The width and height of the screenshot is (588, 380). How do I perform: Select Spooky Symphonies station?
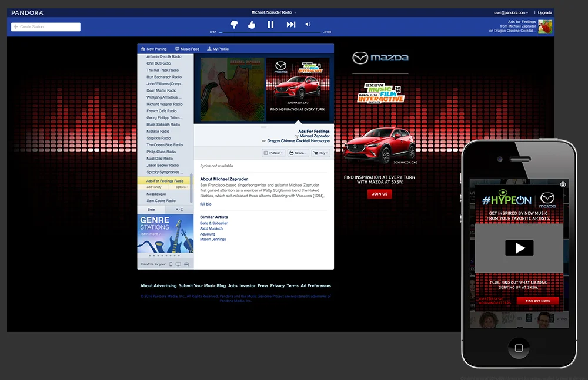[165, 172]
